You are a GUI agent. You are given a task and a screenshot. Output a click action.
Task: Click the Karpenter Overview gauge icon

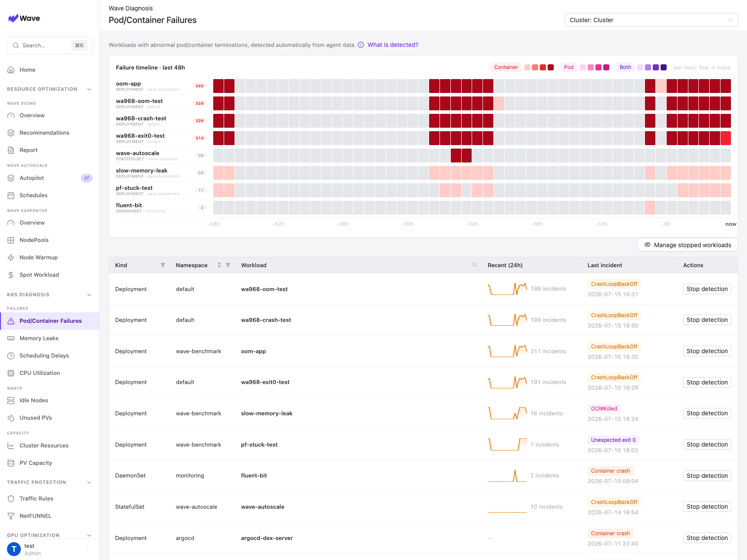tap(11, 223)
